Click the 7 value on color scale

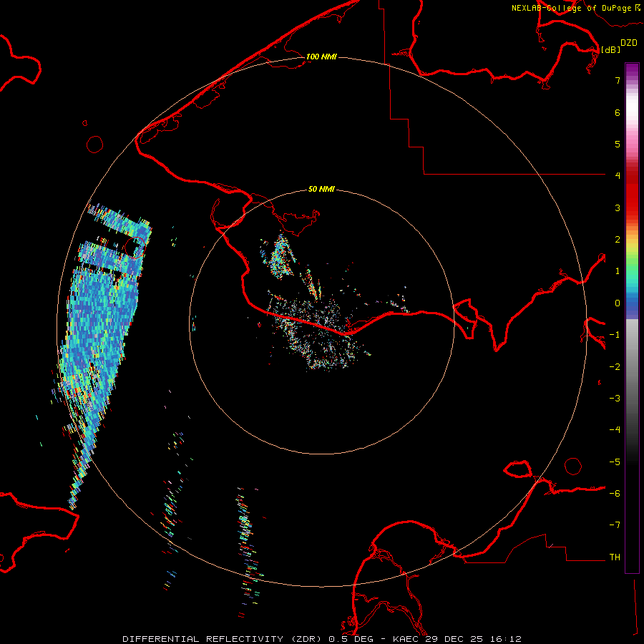pos(618,80)
